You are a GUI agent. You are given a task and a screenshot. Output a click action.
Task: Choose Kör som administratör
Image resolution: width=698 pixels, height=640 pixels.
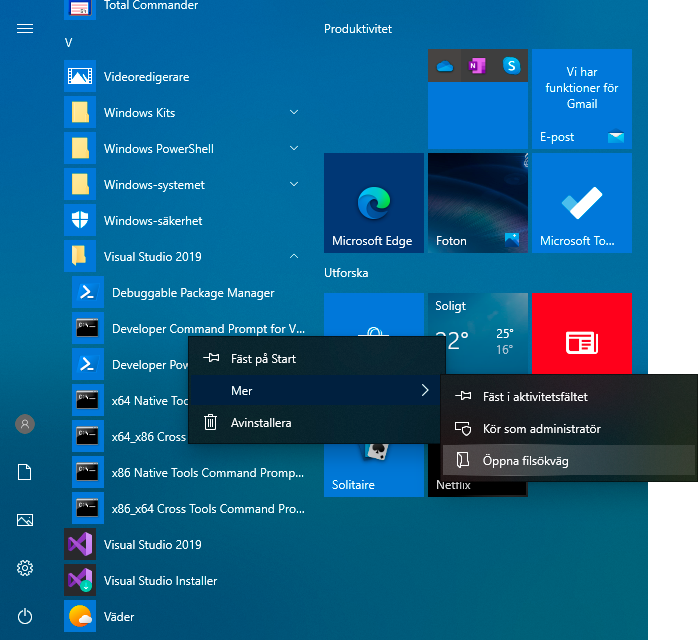point(569,429)
